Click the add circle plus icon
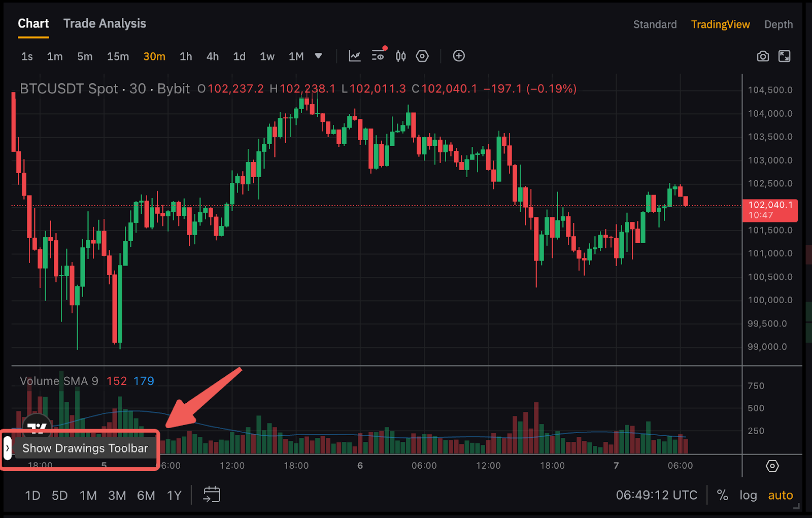 (x=459, y=56)
